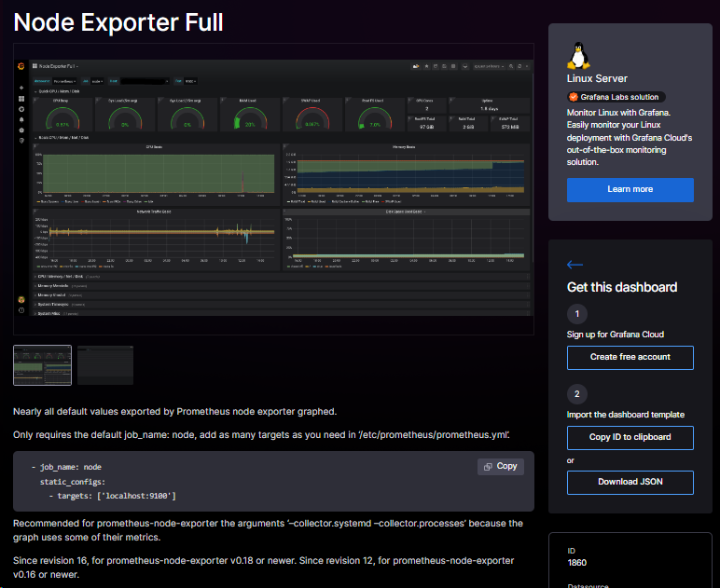Screen dimensions: 720x588
Task: Click the Datasource label below ID
Action: pyautogui.click(x=588, y=586)
